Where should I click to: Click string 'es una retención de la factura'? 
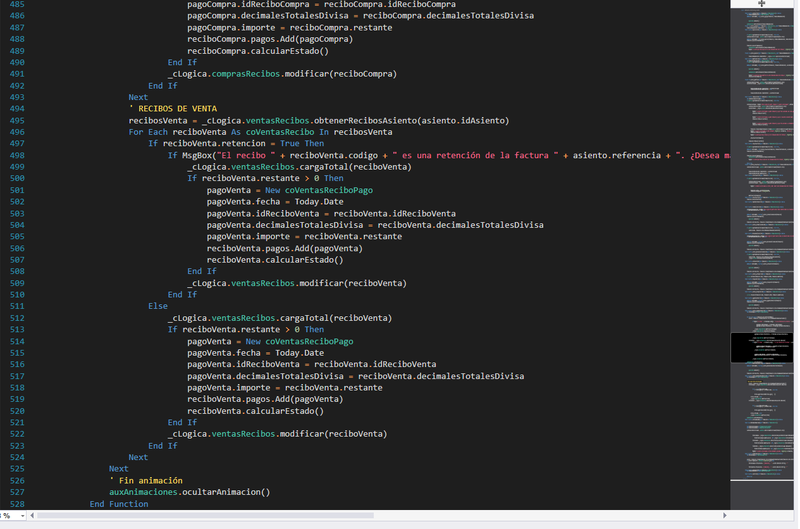pyautogui.click(x=476, y=156)
